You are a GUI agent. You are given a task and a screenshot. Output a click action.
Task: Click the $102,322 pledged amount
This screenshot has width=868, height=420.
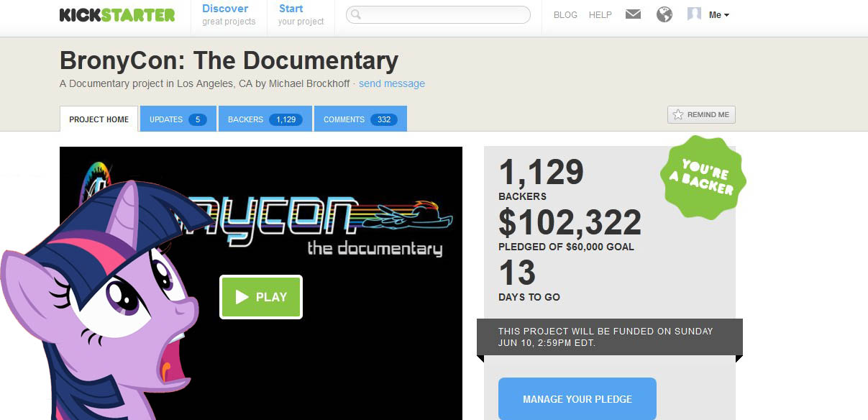click(570, 223)
